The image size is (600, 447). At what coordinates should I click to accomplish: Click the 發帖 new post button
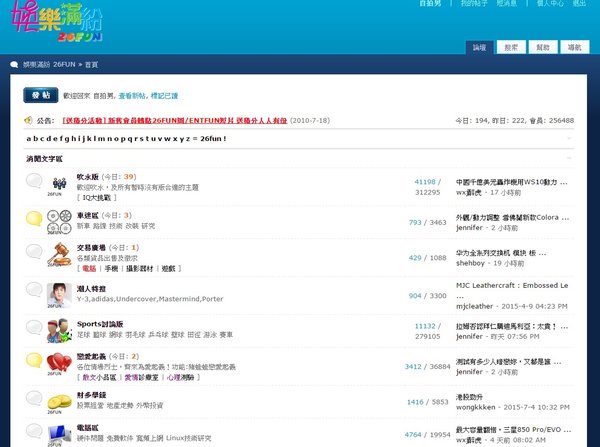point(41,95)
